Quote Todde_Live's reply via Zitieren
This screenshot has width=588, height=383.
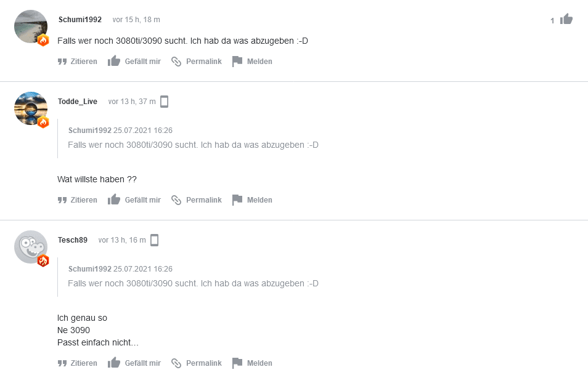77,200
